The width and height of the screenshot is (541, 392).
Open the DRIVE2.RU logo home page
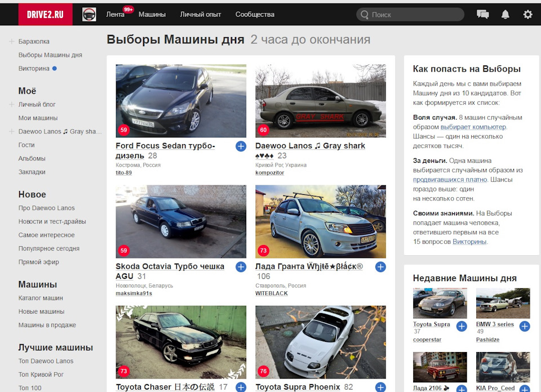click(45, 15)
